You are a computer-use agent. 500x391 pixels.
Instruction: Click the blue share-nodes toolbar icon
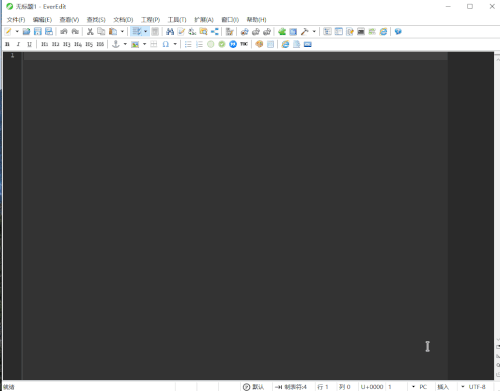(215, 32)
